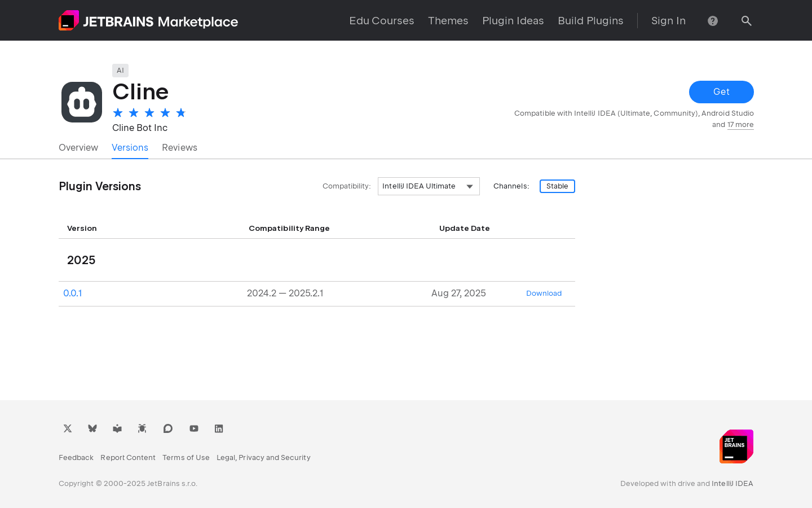Click the documentation book icon in footer
Viewport: 812px width, 508px height.
point(117,428)
